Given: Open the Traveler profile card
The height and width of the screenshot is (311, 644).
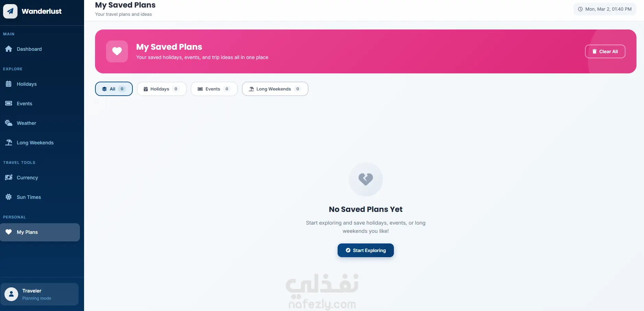Looking at the screenshot, I should [39, 294].
